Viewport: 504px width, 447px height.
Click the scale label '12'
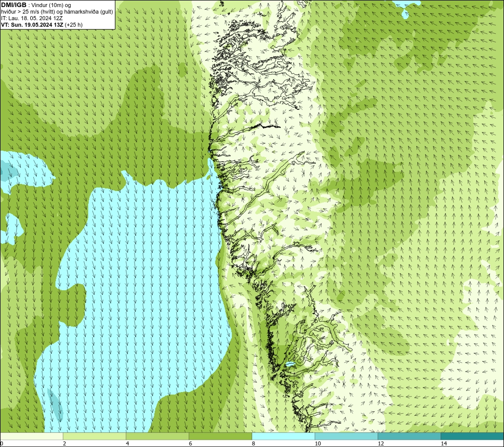[x=381, y=444]
